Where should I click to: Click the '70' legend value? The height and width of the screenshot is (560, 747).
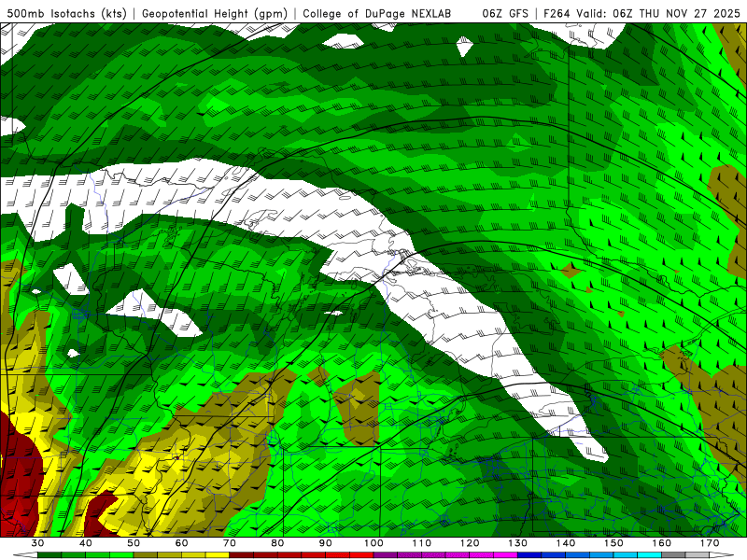click(230, 543)
